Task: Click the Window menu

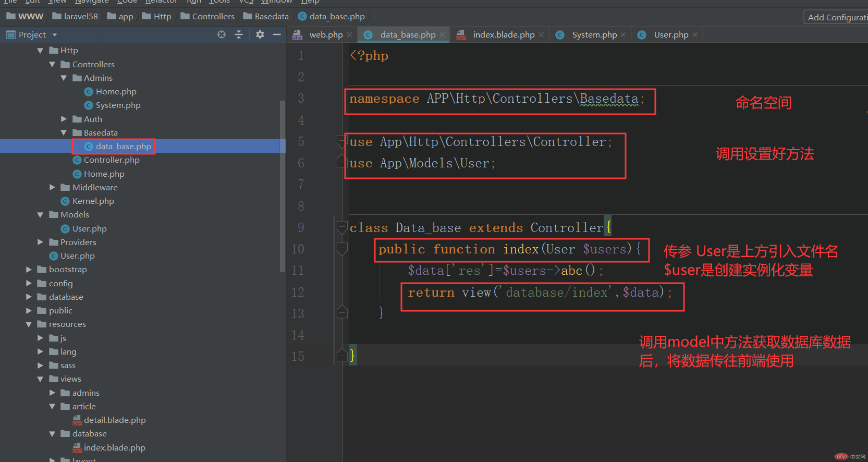Action: 276,2
